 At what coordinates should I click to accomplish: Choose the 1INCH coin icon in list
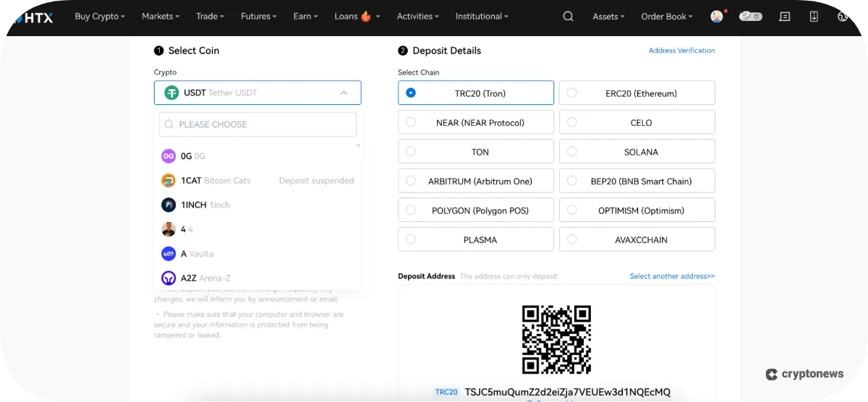169,205
